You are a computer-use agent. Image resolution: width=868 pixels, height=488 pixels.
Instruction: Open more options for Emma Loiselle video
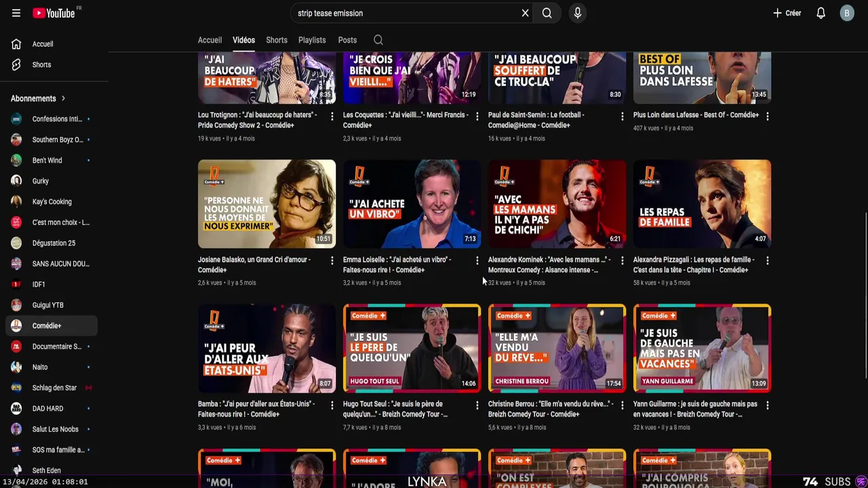coord(477,261)
